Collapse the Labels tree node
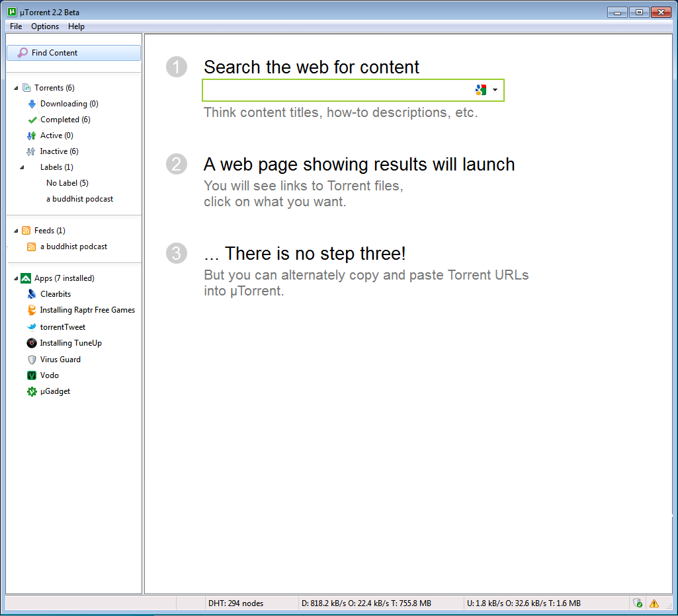This screenshot has width=678, height=616. (22, 167)
